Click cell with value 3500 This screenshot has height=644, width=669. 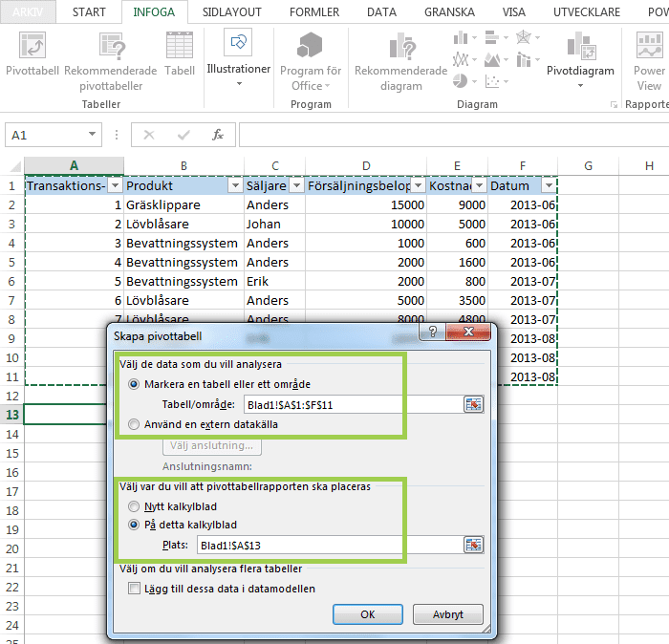coord(457,301)
